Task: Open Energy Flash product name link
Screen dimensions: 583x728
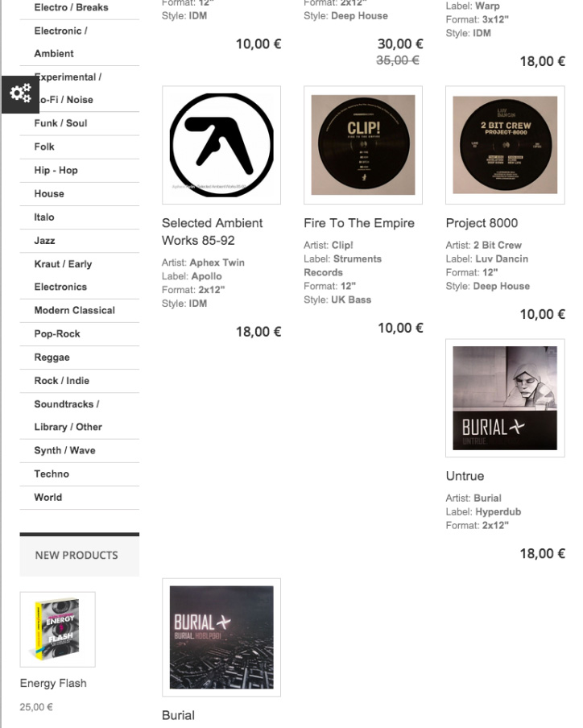Action: point(53,684)
